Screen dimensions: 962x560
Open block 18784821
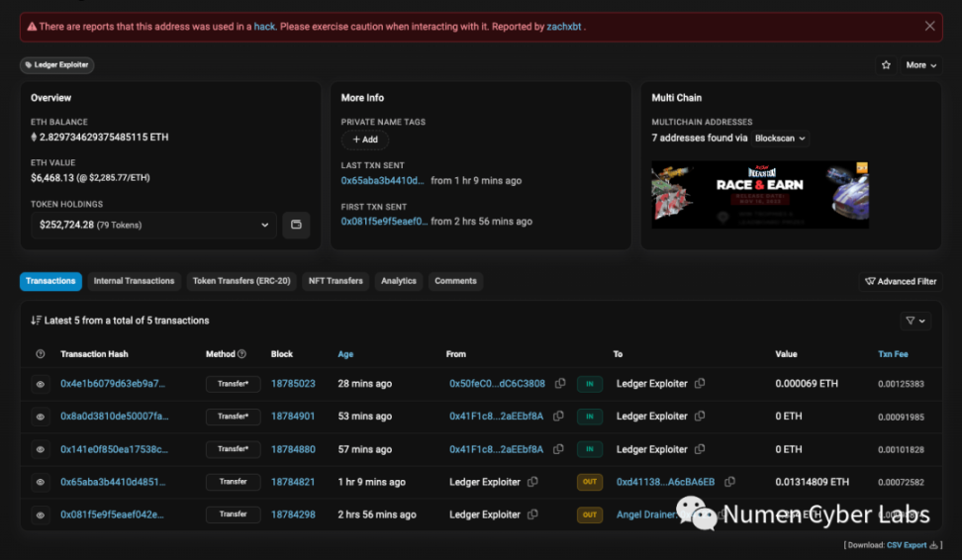pos(293,482)
